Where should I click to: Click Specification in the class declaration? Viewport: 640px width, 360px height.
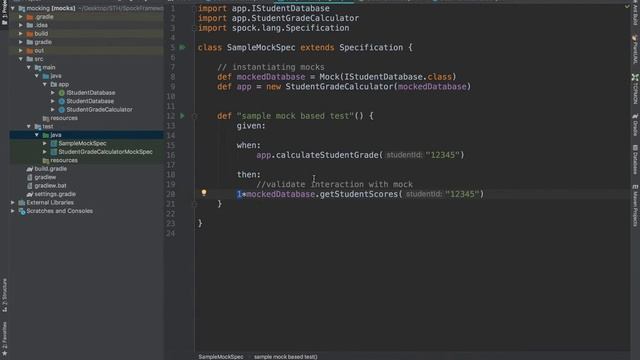tap(371, 47)
